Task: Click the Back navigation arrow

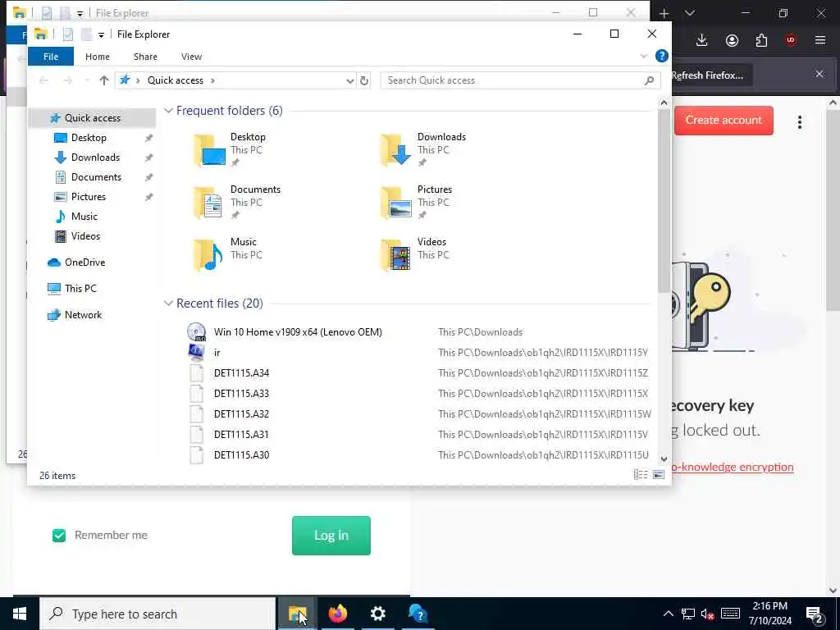Action: pyautogui.click(x=44, y=80)
